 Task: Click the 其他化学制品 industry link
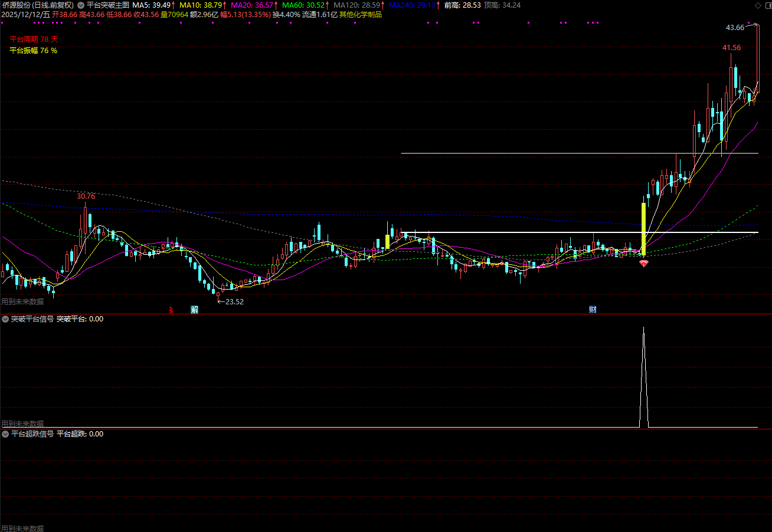(x=360, y=14)
